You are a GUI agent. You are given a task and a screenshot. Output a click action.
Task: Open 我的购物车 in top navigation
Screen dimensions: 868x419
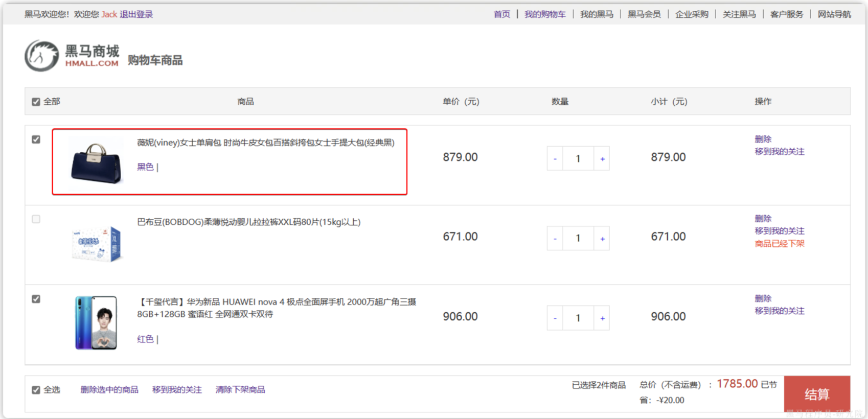(545, 14)
